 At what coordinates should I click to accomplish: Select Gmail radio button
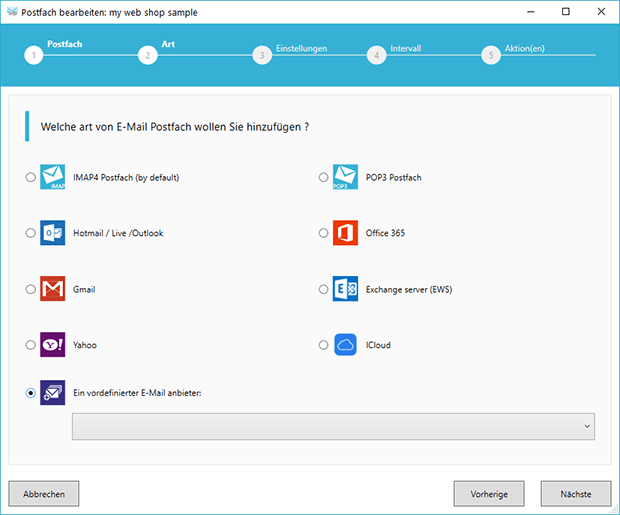pyautogui.click(x=30, y=289)
